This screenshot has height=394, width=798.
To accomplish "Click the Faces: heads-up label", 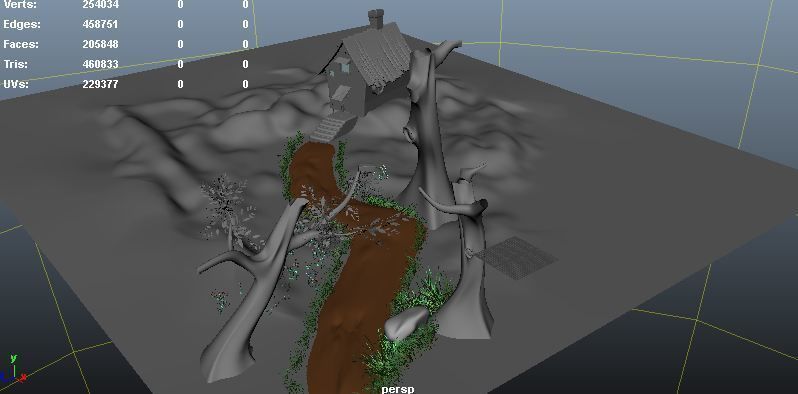I will click(x=21, y=44).
